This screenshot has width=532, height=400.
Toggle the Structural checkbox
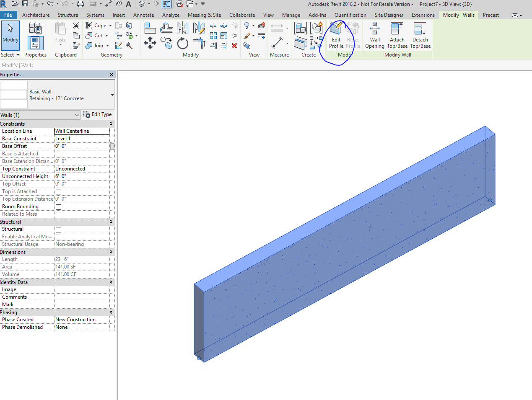[x=58, y=229]
